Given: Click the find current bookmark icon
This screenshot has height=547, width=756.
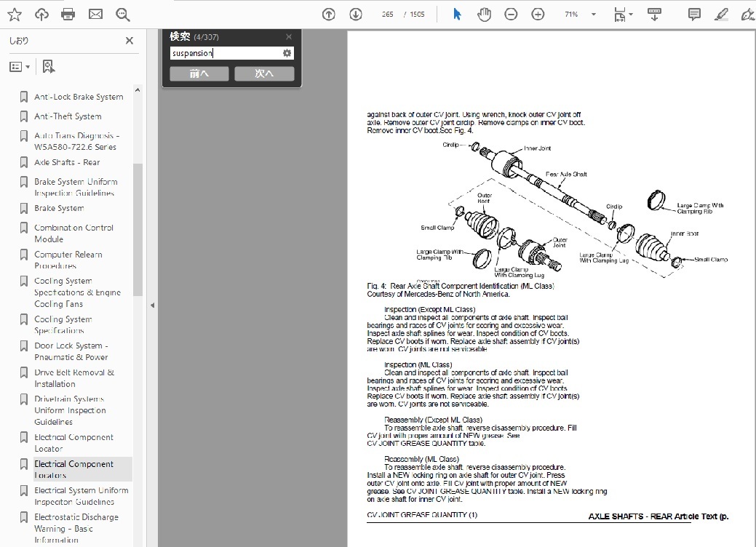Looking at the screenshot, I should (x=48, y=66).
